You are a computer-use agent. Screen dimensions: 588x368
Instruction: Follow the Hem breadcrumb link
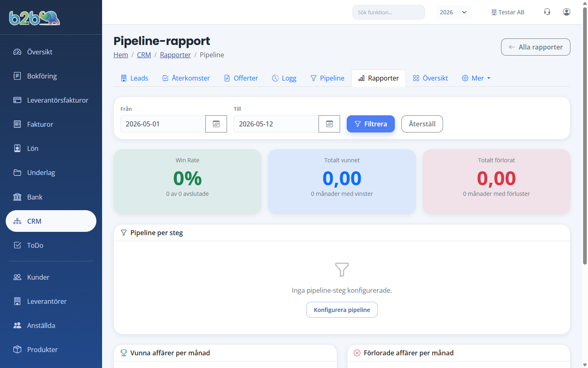click(121, 55)
